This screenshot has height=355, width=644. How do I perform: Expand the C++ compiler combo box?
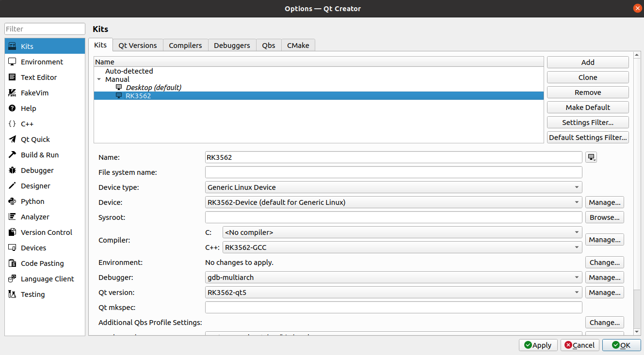point(402,247)
